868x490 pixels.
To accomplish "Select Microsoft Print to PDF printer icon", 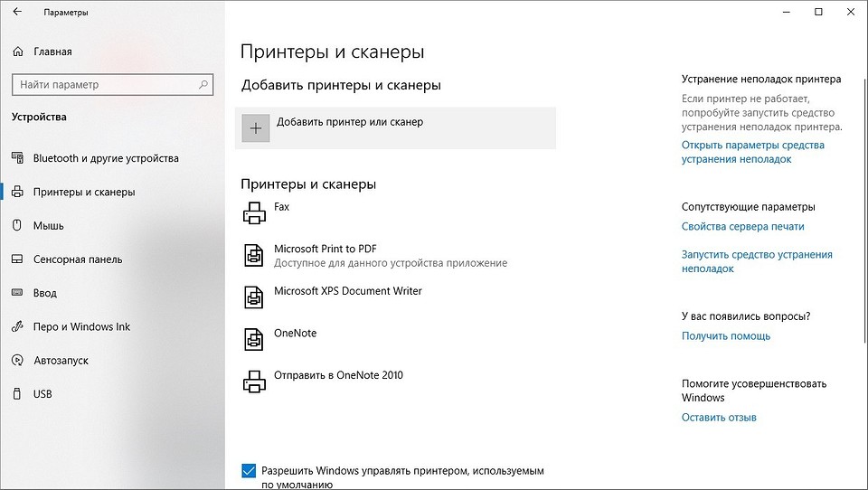I will pyautogui.click(x=254, y=255).
